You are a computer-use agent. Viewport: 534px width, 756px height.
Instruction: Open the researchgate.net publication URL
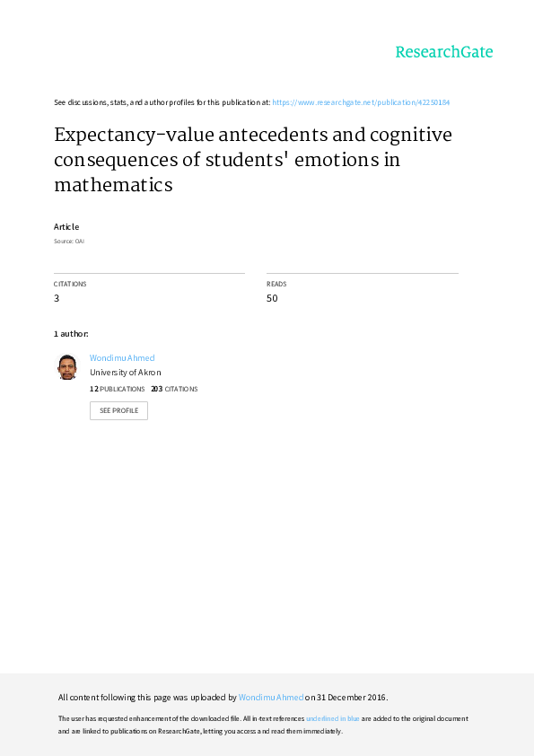(x=361, y=102)
